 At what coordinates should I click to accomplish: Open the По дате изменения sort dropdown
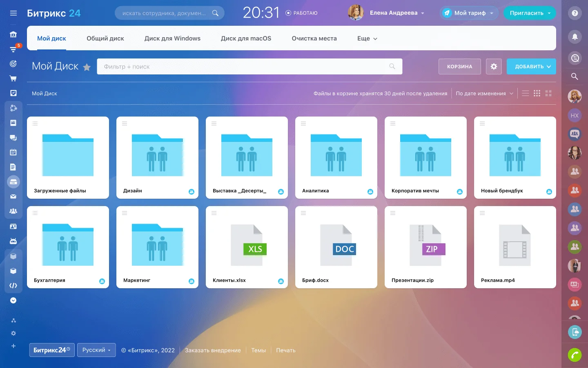484,93
